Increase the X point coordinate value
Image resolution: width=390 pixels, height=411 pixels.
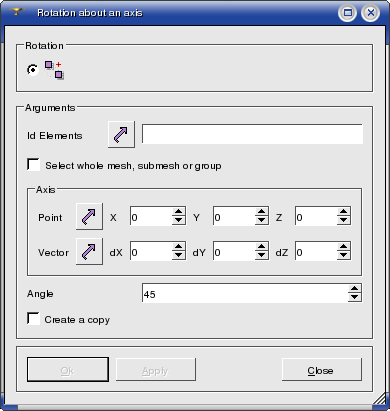coord(179,212)
